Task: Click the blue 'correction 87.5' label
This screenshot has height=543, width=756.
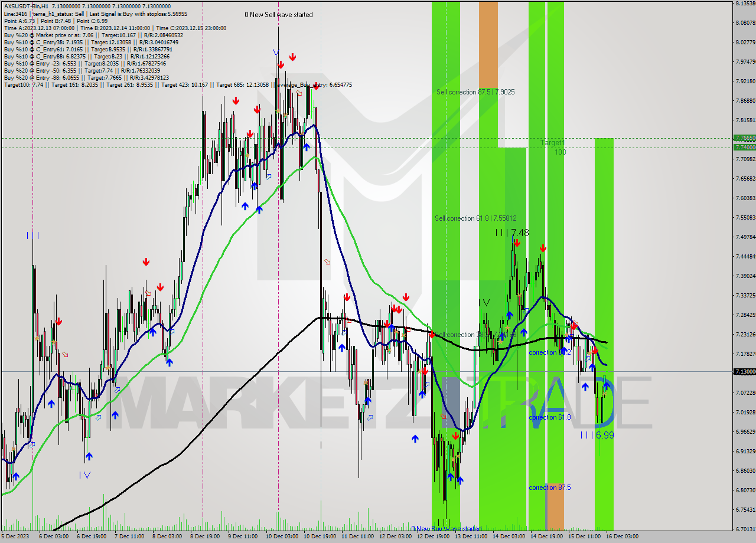Action: pyautogui.click(x=549, y=488)
